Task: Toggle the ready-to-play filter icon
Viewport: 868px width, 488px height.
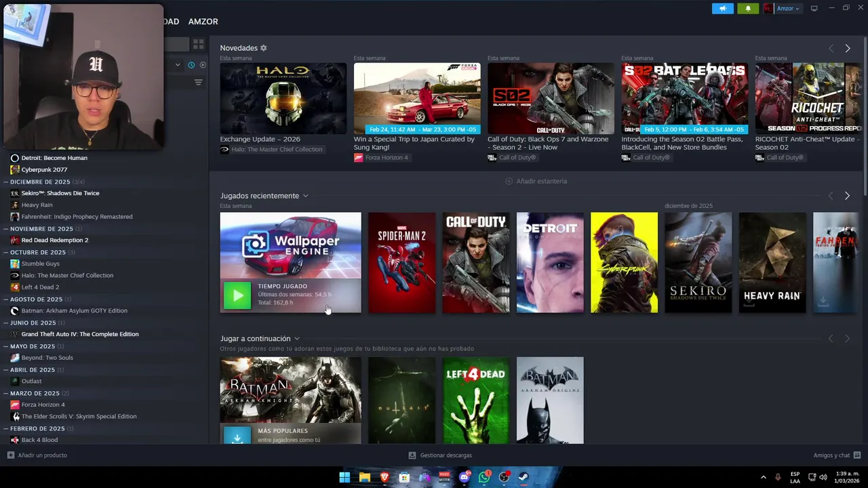Action: (x=202, y=65)
